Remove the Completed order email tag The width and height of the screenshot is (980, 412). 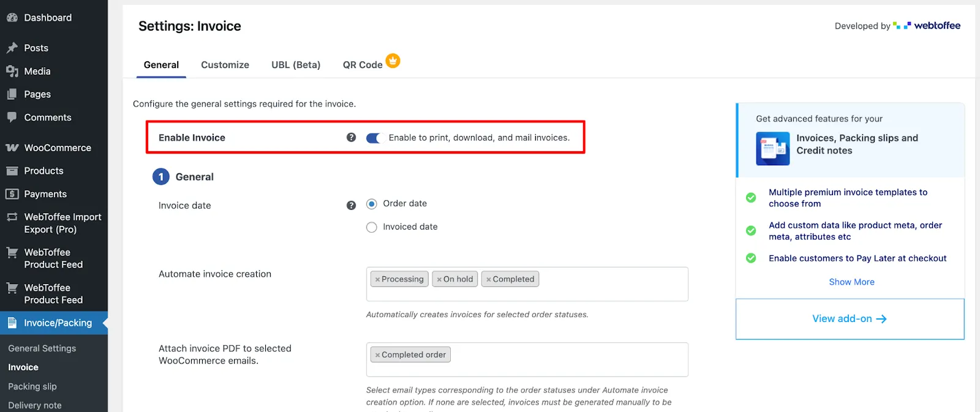[x=377, y=354]
